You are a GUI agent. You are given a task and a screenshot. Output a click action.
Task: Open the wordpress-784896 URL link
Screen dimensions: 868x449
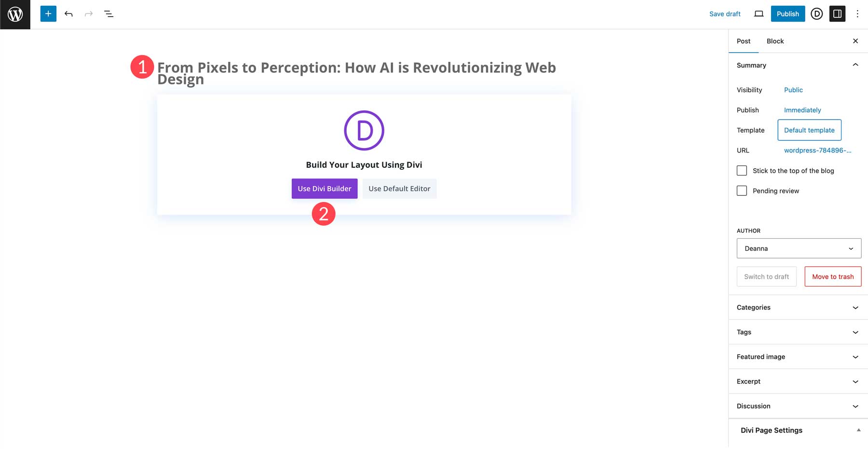tap(817, 150)
